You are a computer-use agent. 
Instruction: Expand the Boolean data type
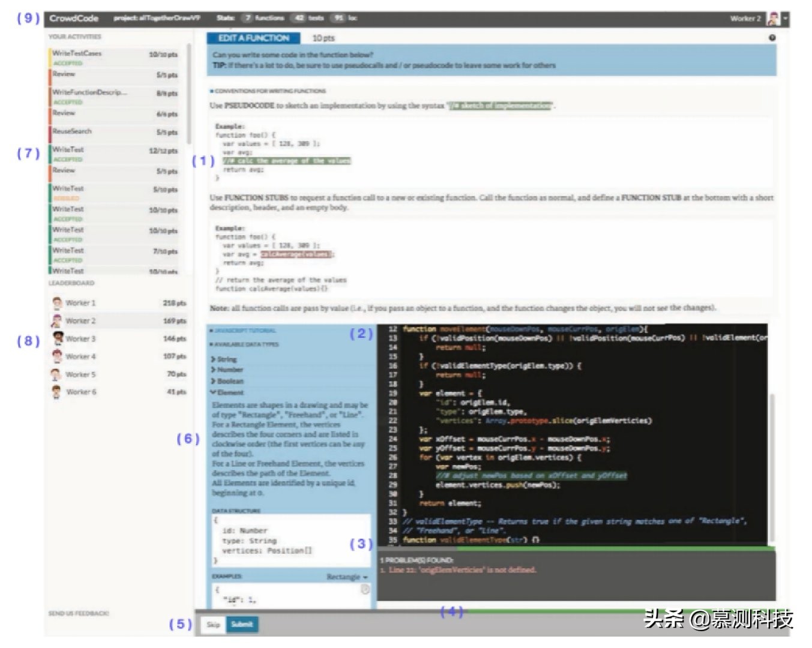(x=227, y=381)
